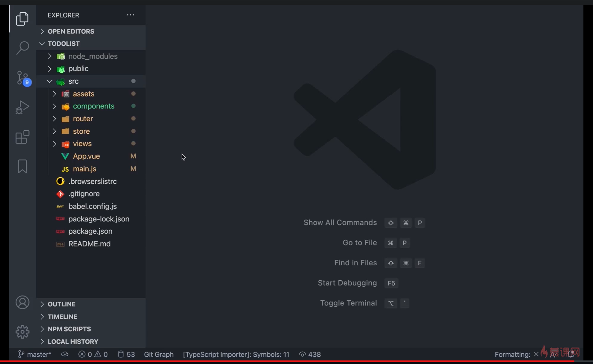This screenshot has height=364, width=593.
Task: Click the synchronize changes cloud icon
Action: tap(65, 354)
